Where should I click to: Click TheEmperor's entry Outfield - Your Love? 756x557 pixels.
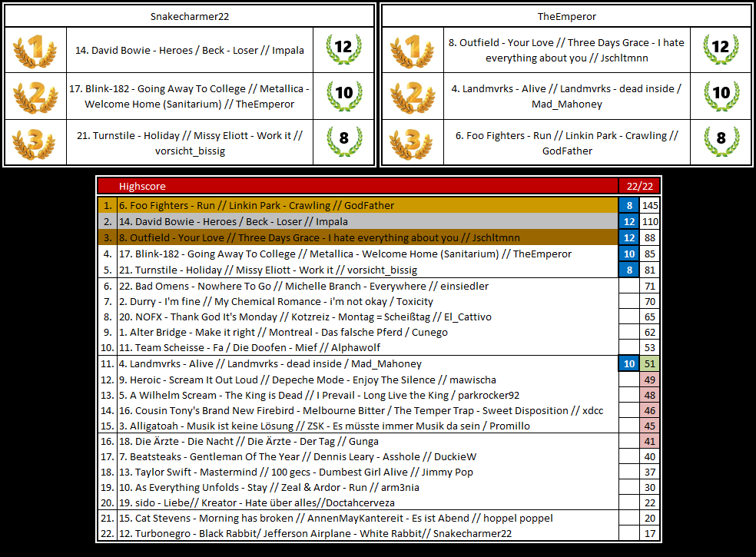[x=567, y=50]
